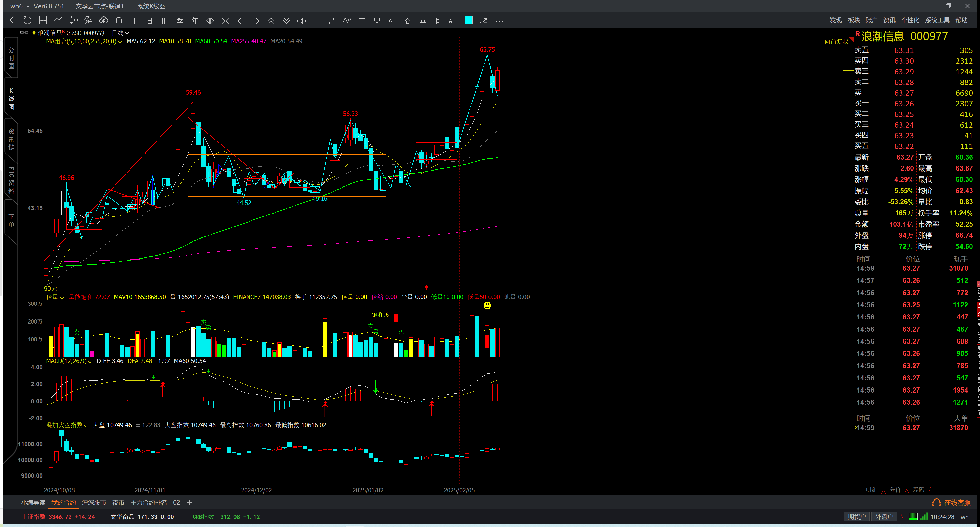Select the rectangle drawing tool
Screen dimensions: 980x527
tap(362, 21)
